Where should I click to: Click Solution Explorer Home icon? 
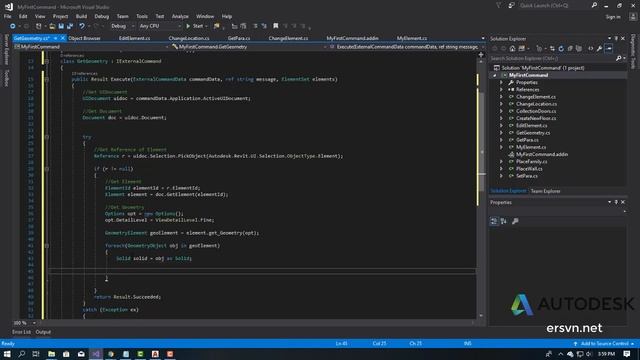512,49
